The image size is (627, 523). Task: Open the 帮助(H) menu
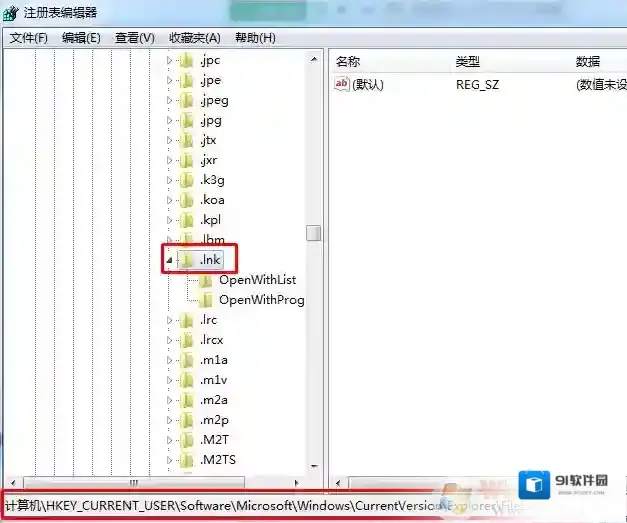click(255, 38)
